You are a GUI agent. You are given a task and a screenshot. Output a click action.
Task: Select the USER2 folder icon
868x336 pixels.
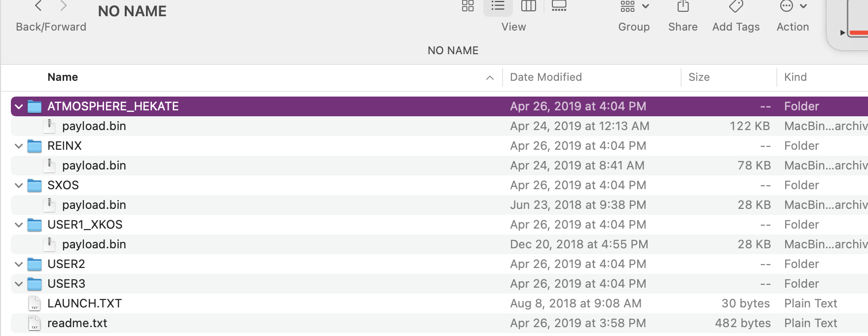tap(35, 264)
